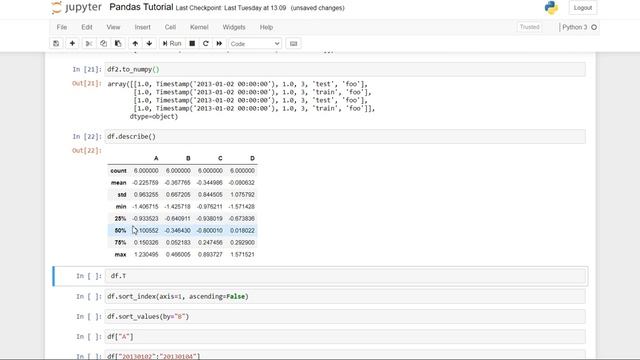
Task: Move selected cell up arrow
Action: tap(135, 43)
